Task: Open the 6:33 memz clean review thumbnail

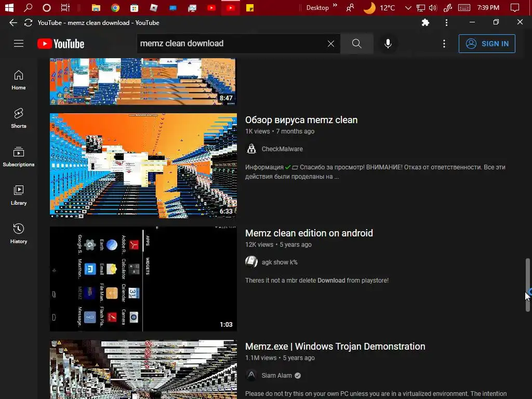Action: tap(143, 166)
